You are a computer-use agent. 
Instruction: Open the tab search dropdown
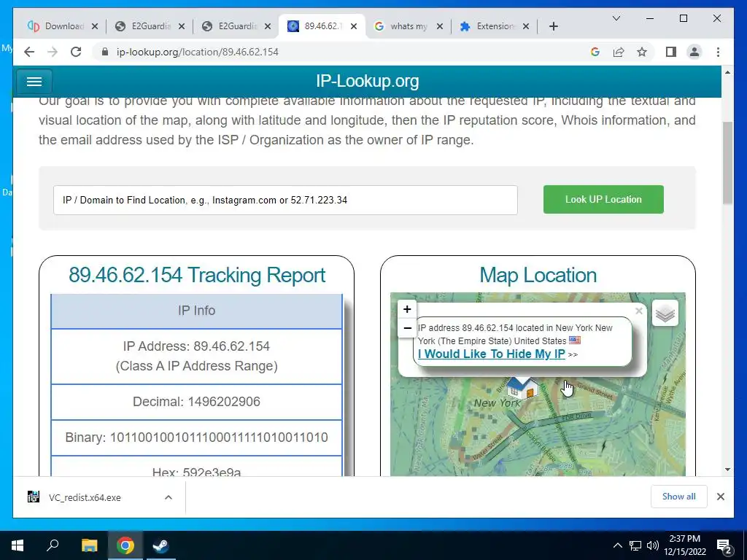pos(616,18)
